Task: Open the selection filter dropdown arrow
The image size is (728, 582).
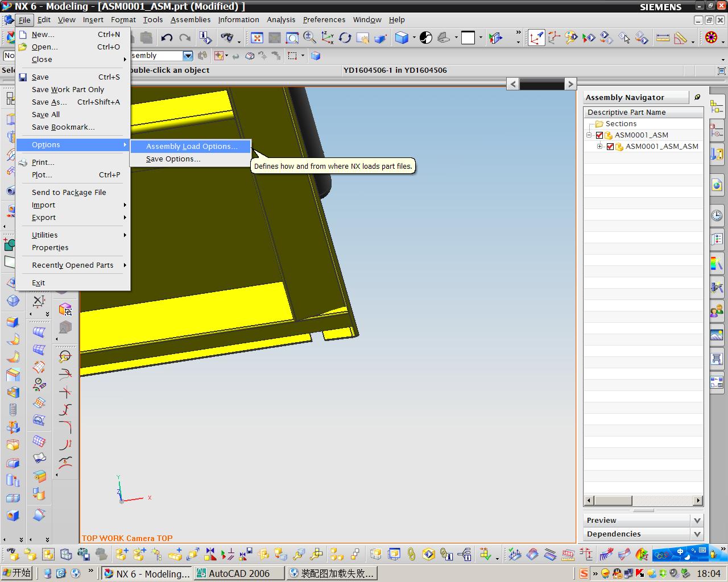Action: click(188, 56)
